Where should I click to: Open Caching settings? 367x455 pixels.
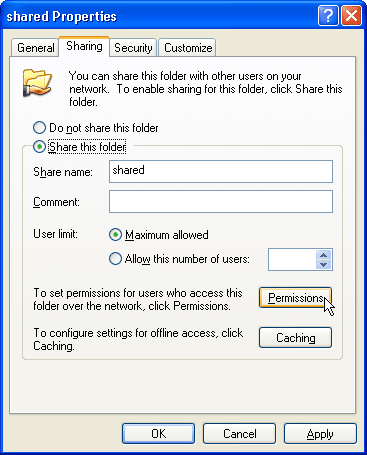click(x=295, y=338)
